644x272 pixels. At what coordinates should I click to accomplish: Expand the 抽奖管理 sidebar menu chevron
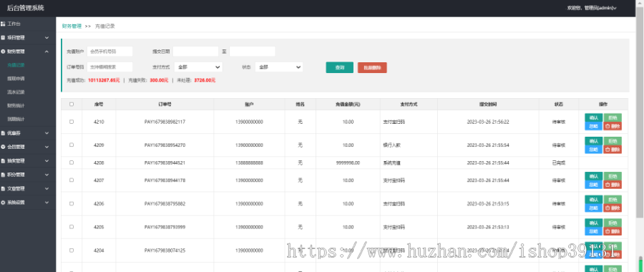47,160
